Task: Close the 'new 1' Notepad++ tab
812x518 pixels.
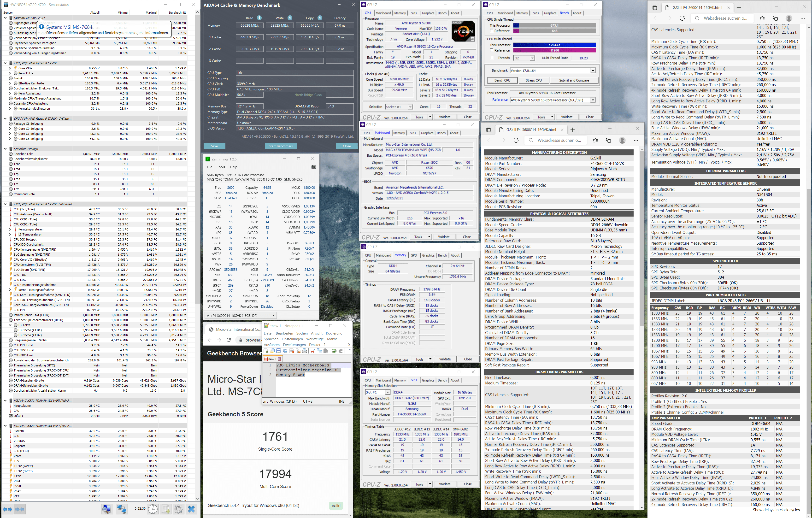Action: 279,359
